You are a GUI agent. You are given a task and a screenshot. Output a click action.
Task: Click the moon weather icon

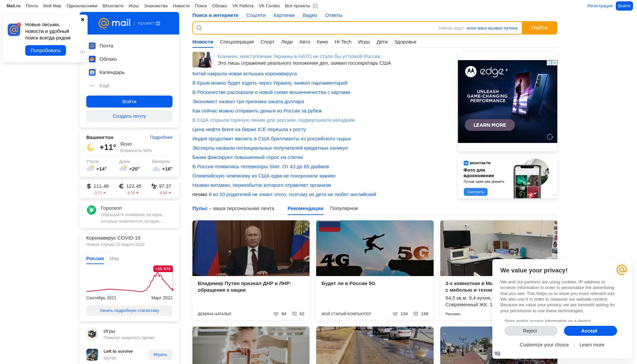pyautogui.click(x=91, y=147)
